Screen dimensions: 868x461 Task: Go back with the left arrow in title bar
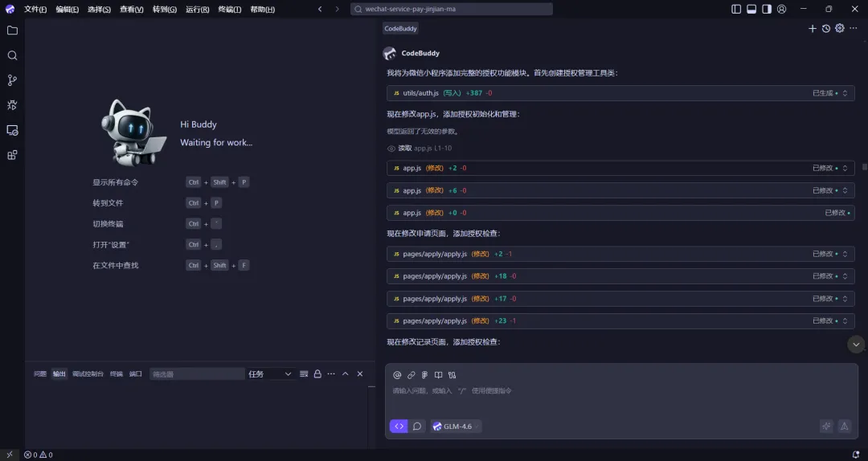pyautogui.click(x=320, y=9)
